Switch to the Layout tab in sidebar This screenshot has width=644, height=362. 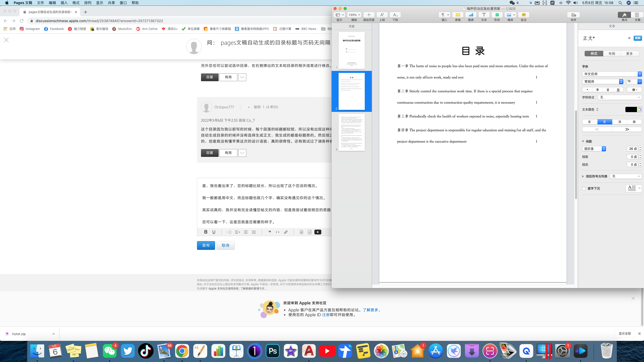click(x=612, y=54)
